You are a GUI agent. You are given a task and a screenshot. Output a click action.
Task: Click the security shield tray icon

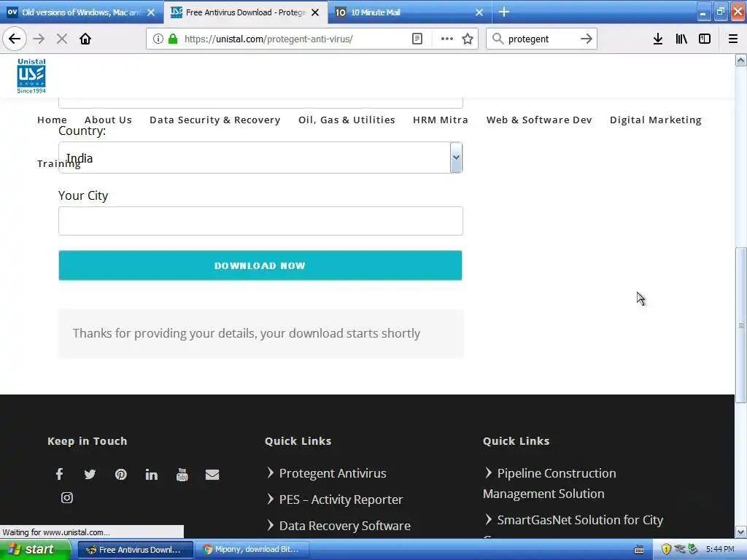[666, 549]
